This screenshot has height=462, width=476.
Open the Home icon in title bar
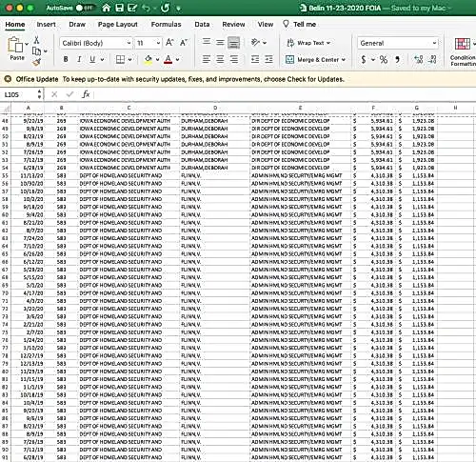107,8
